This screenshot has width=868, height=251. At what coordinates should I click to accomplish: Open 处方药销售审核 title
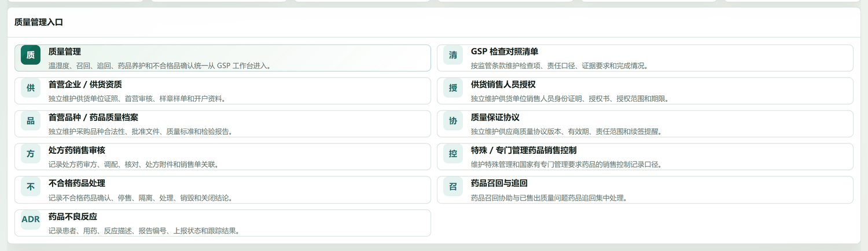coord(77,150)
